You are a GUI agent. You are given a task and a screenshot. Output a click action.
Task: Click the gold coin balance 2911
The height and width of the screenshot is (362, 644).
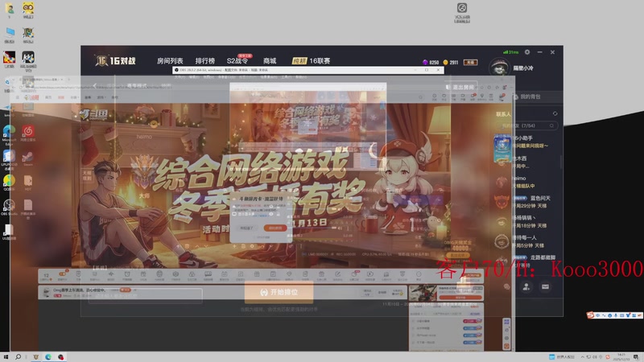click(451, 63)
